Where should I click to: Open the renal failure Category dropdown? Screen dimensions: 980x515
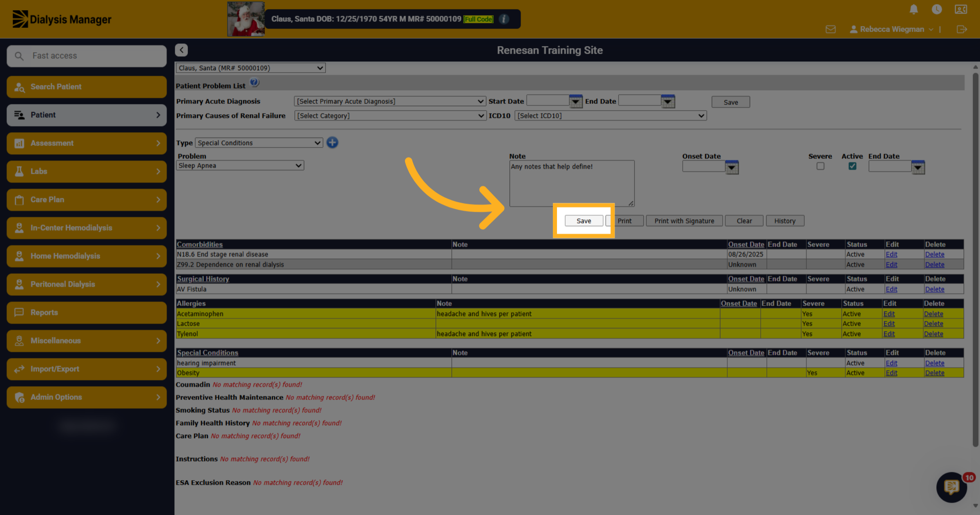coord(390,115)
